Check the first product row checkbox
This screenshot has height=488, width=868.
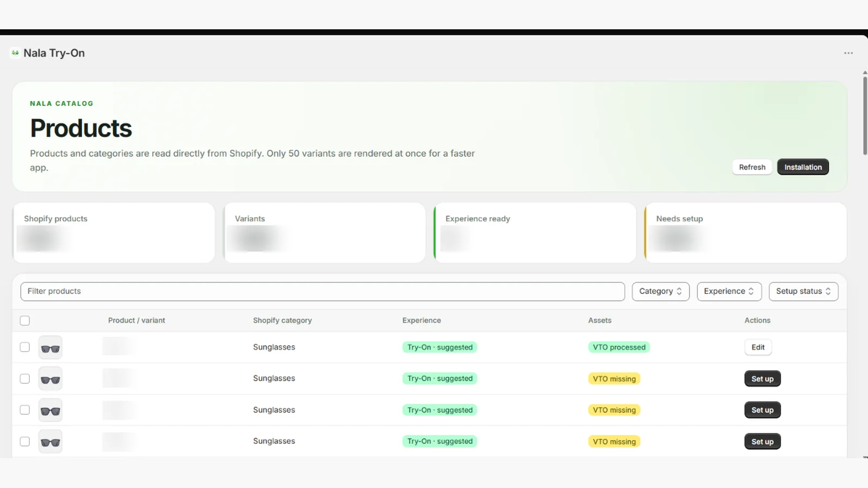point(25,347)
